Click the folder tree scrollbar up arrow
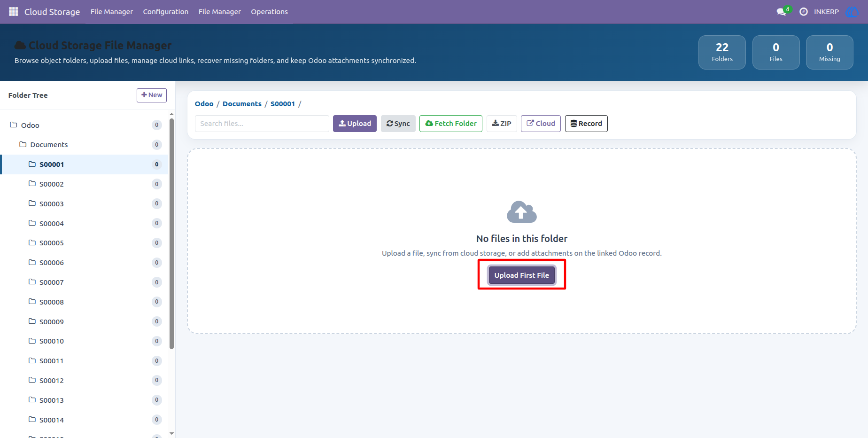868x438 pixels. tap(171, 114)
